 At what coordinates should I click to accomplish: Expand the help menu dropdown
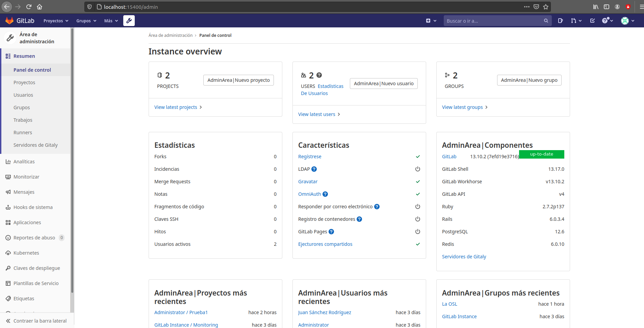[607, 21]
